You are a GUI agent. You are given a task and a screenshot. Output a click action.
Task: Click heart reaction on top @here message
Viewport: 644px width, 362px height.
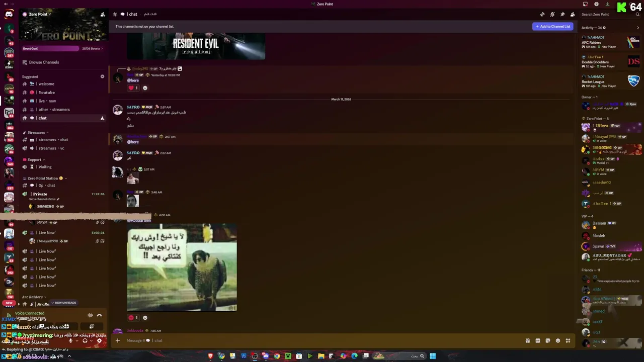[133, 88]
